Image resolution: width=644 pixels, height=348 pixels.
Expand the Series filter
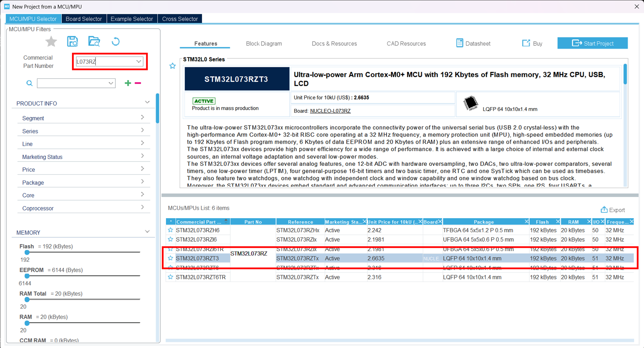coord(142,130)
